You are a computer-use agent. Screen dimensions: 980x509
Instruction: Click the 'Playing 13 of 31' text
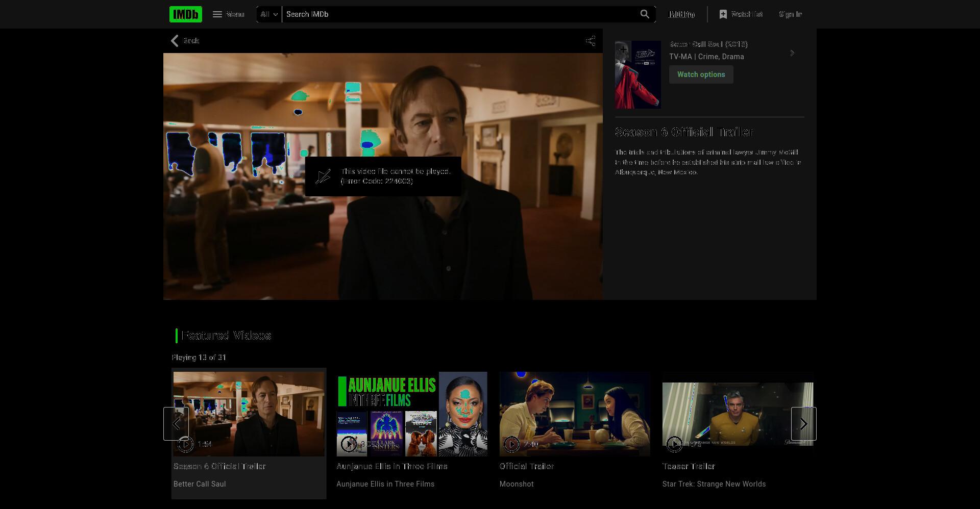pyautogui.click(x=199, y=358)
